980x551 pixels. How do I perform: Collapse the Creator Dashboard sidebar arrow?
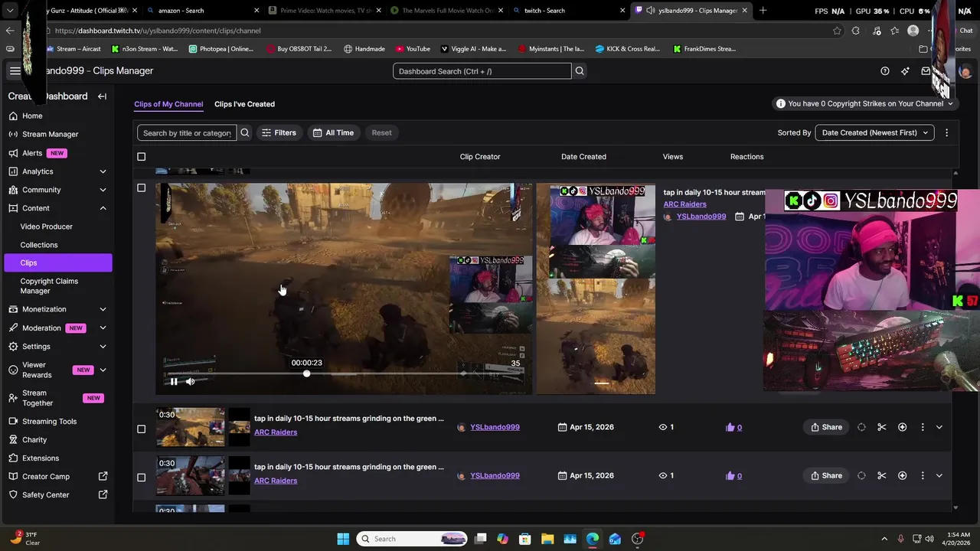102,96
